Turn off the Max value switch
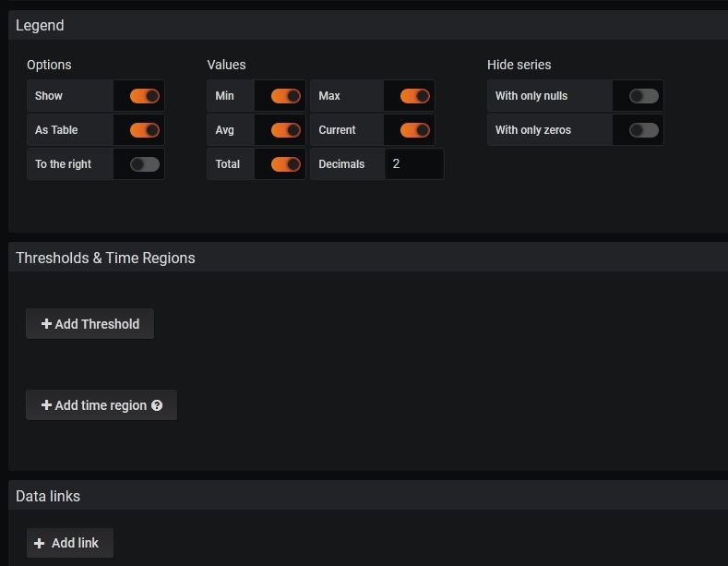Viewport: 728px width, 566px height. [x=414, y=96]
